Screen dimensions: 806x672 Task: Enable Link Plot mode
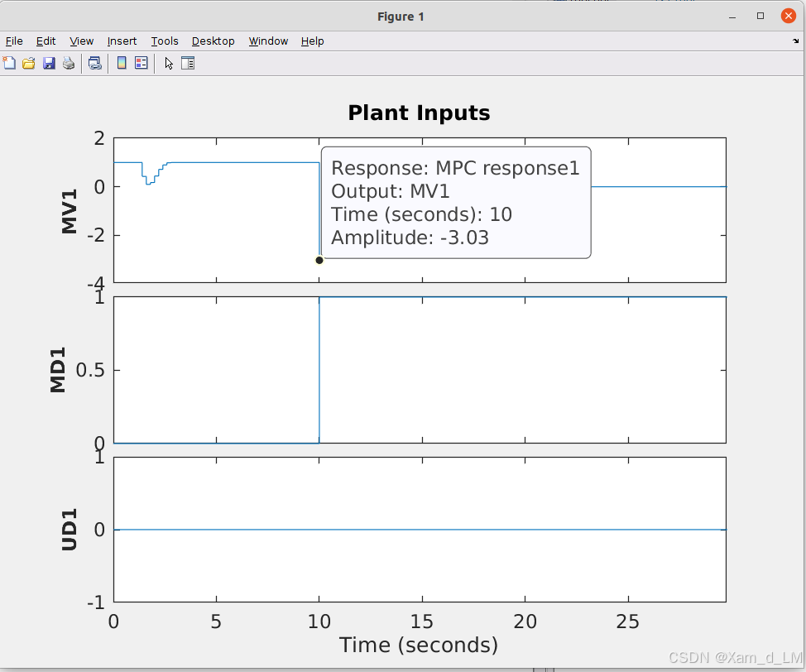(x=94, y=63)
